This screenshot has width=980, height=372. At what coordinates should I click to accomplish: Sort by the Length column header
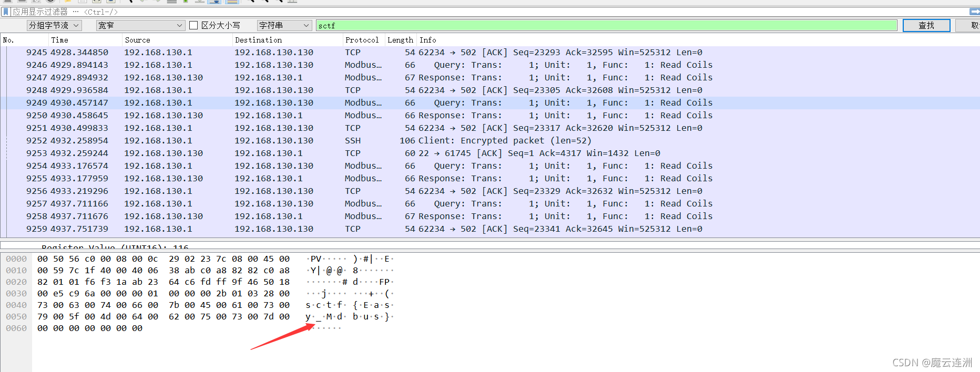pyautogui.click(x=401, y=40)
